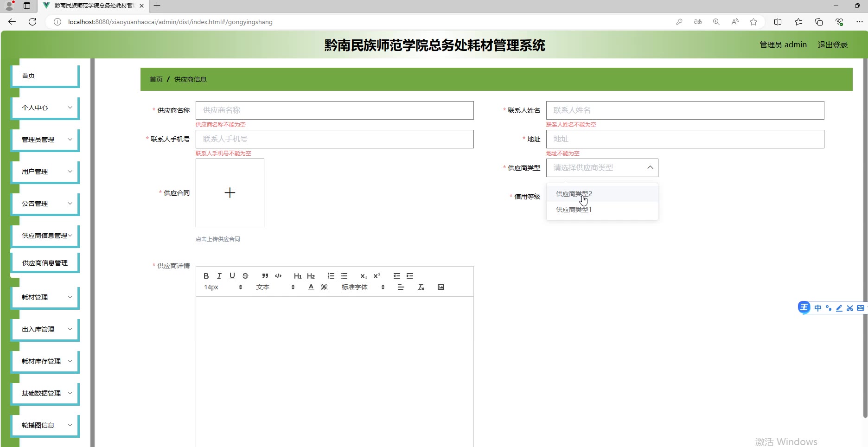Screen dimensions: 868x447
Task: Clear text formatting in the editor
Action: 421,287
